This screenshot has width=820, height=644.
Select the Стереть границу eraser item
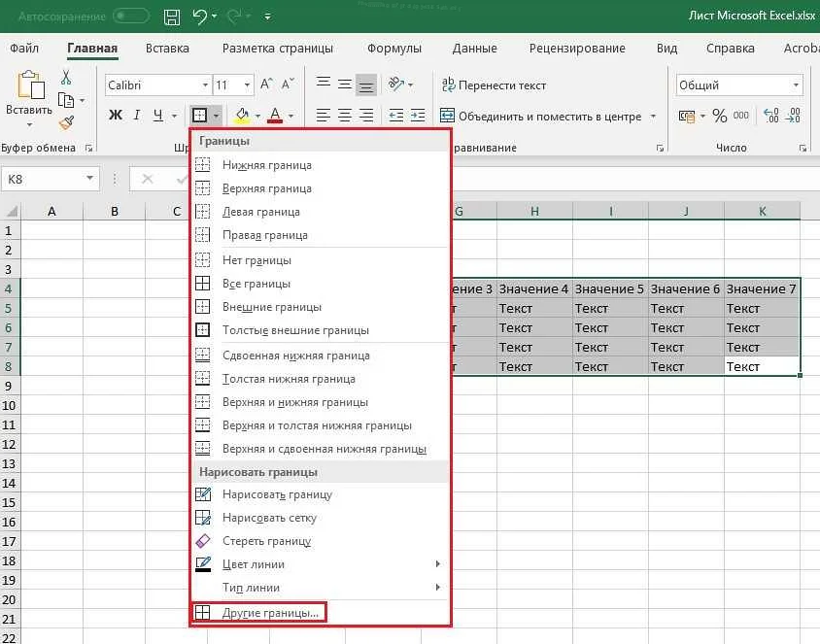tap(266, 541)
